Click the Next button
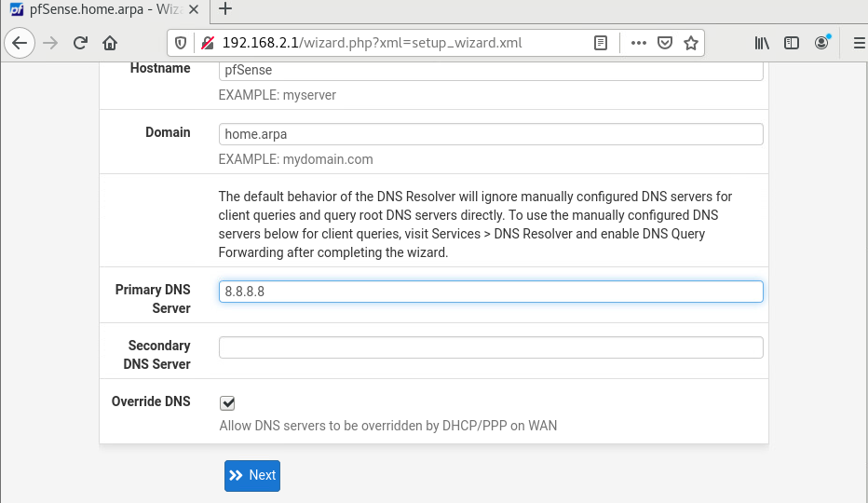The height and width of the screenshot is (503, 868). pos(252,476)
